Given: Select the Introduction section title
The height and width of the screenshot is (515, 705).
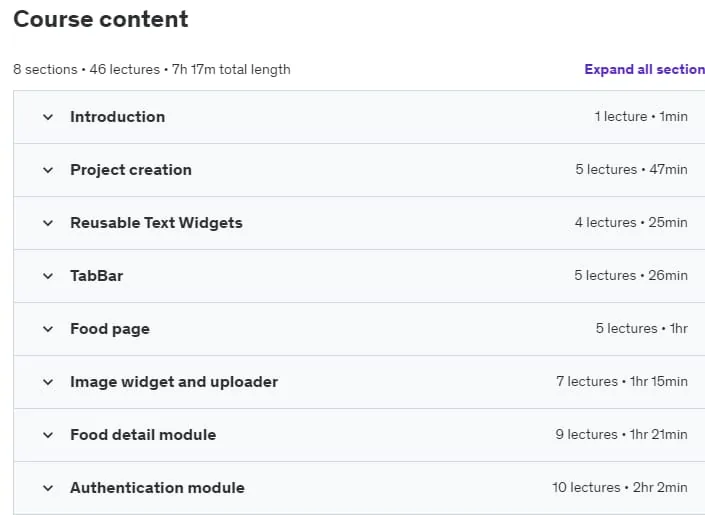Looking at the screenshot, I should pos(118,117).
